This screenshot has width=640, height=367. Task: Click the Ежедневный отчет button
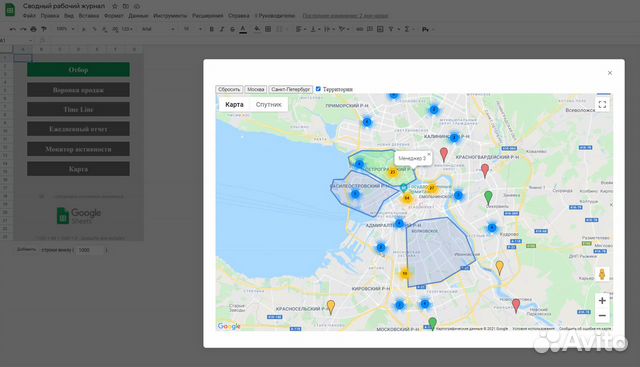click(x=78, y=129)
